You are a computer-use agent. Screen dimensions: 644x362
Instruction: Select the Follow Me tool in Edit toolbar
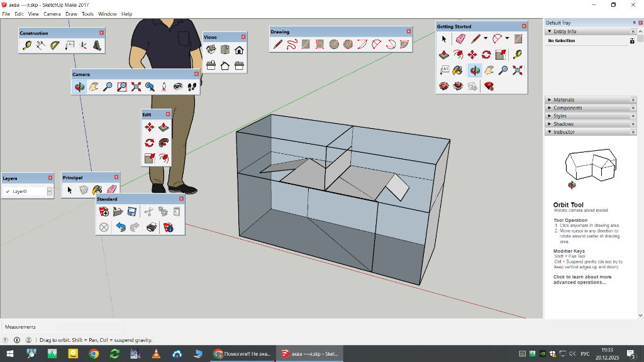coord(164,143)
